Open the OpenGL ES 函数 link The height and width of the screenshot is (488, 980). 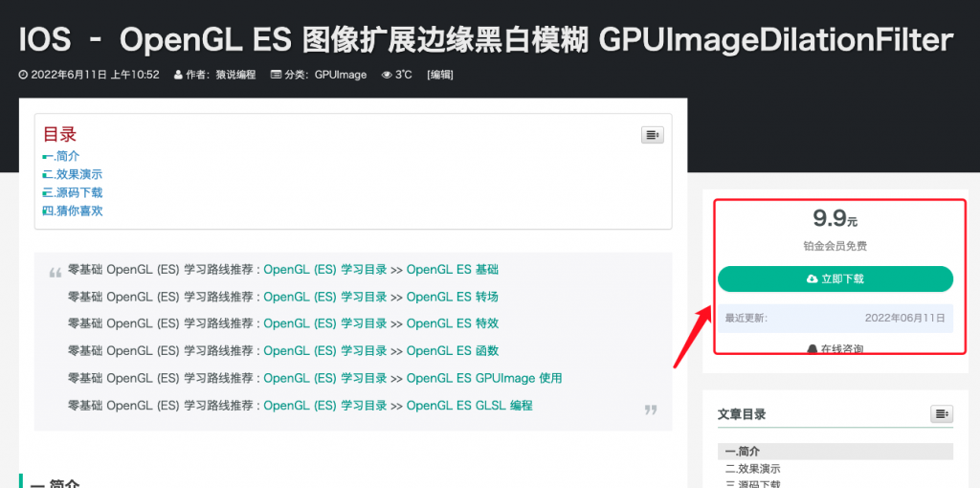tap(453, 350)
